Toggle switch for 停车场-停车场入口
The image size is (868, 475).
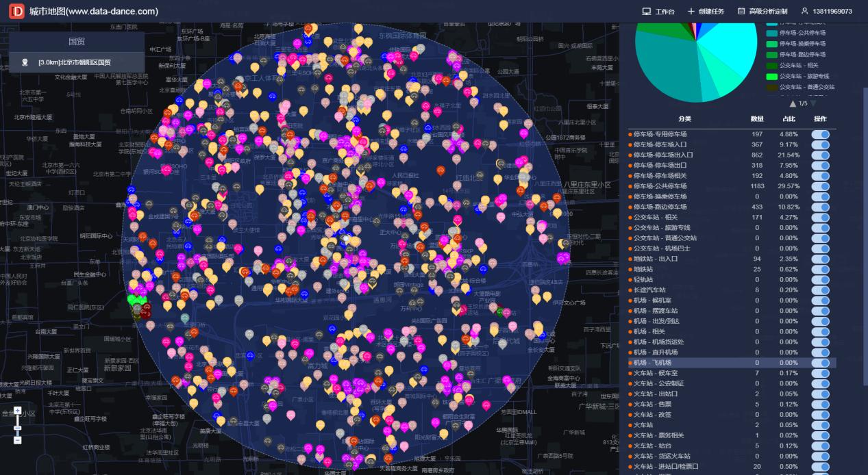tap(820, 144)
